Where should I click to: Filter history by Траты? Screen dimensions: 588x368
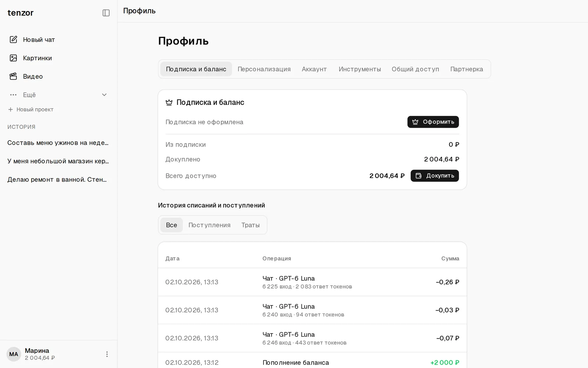(250, 225)
